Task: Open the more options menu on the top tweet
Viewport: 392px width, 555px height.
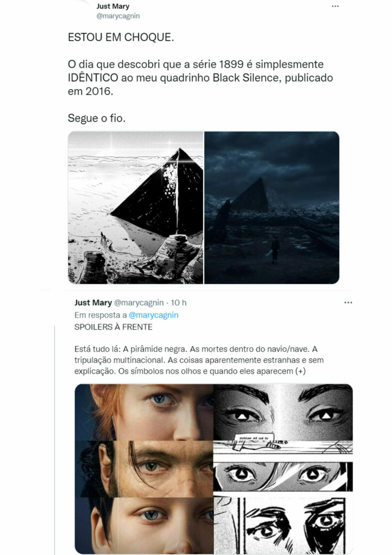Action: click(335, 6)
